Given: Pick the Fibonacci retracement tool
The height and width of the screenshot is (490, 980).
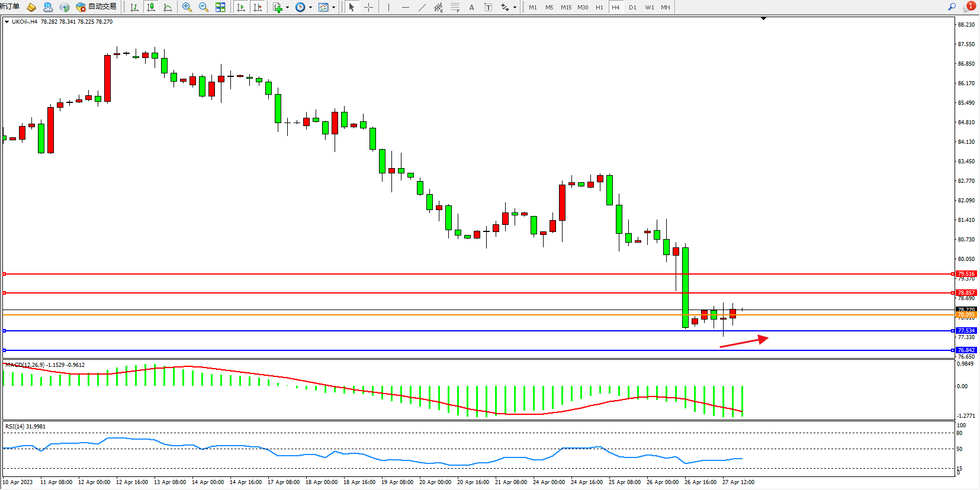Looking at the screenshot, I should [x=455, y=7].
